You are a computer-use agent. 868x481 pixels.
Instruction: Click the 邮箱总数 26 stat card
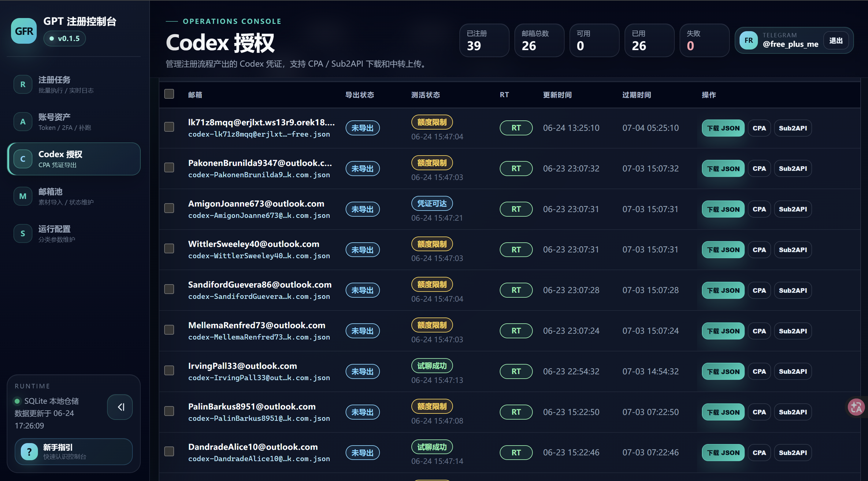click(539, 40)
